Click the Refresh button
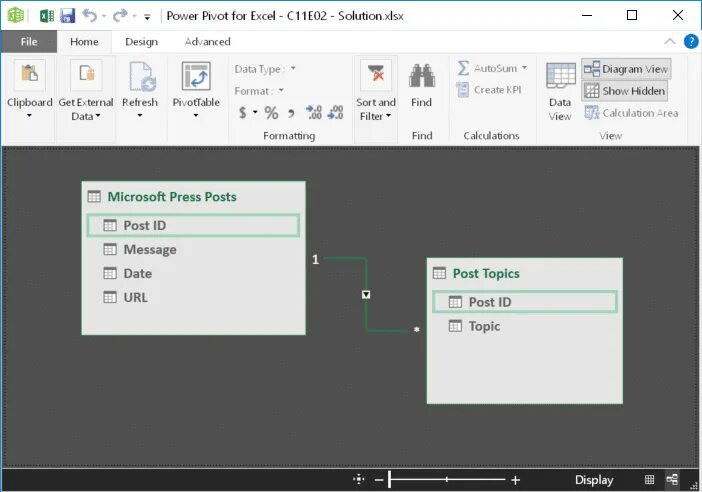Screen dimensions: 702x492 click(140, 90)
